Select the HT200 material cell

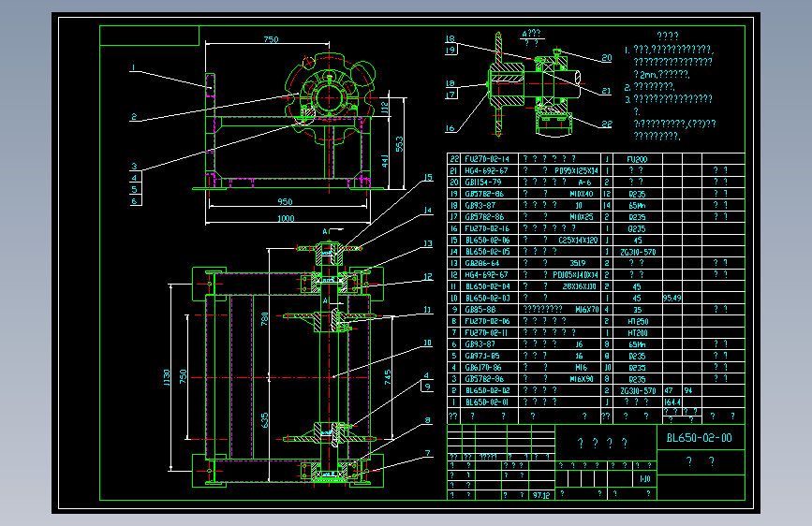click(638, 333)
